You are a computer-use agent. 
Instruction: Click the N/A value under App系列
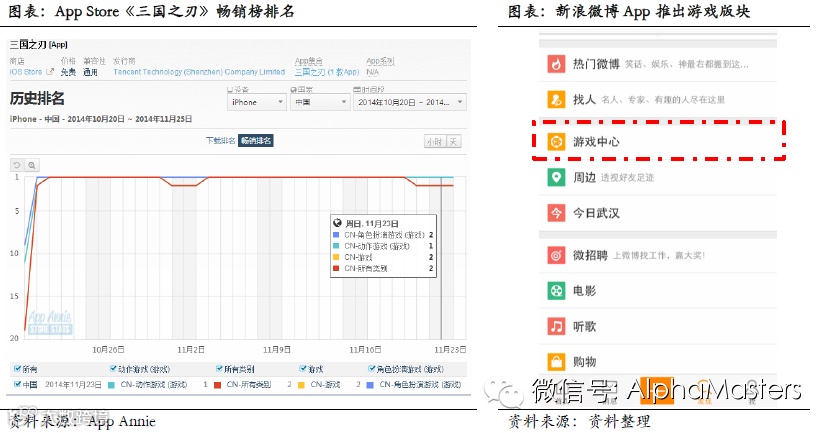pyautogui.click(x=372, y=72)
